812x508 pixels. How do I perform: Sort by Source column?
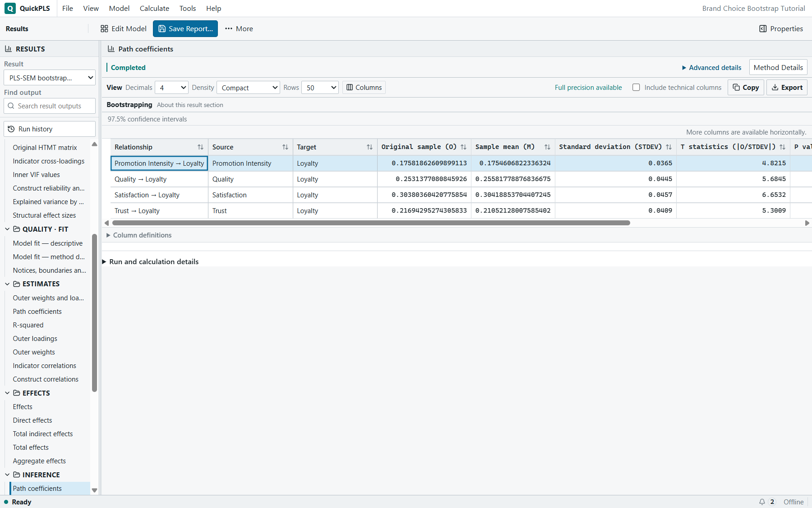(x=285, y=147)
